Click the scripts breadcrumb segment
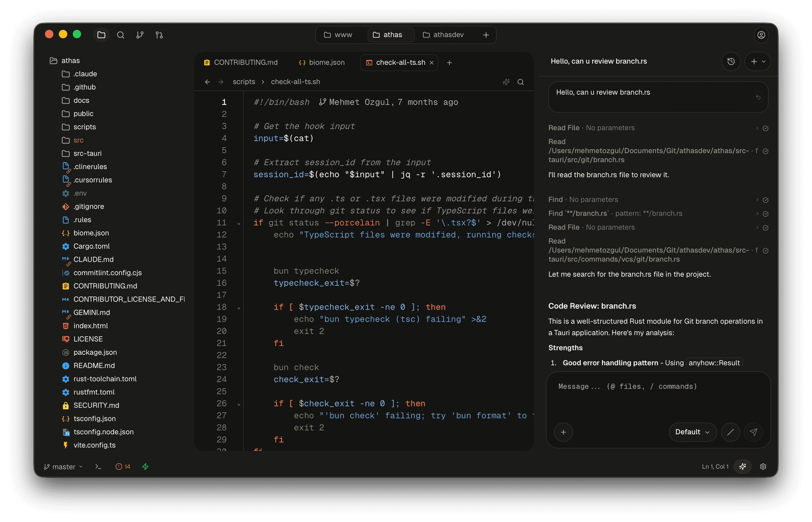The image size is (812, 522). tap(243, 82)
